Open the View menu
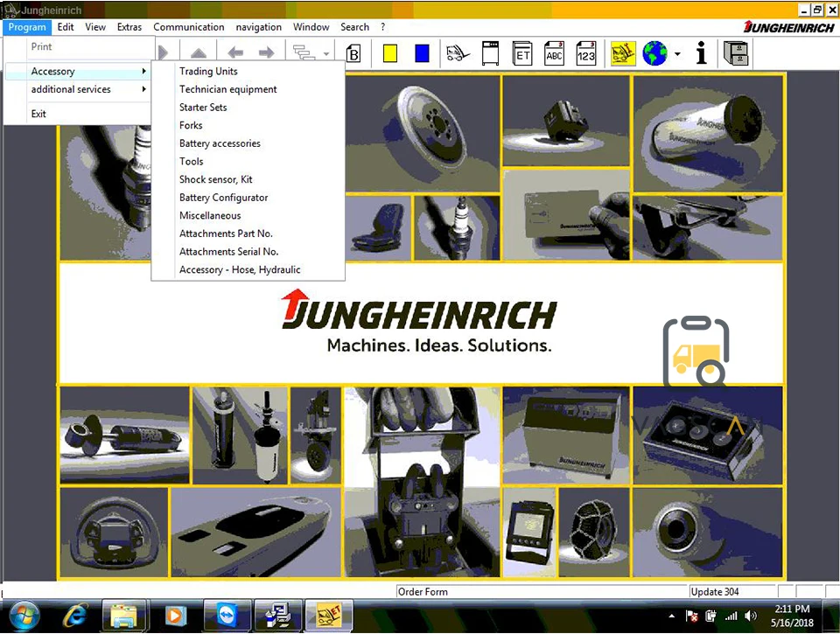 pos(95,27)
